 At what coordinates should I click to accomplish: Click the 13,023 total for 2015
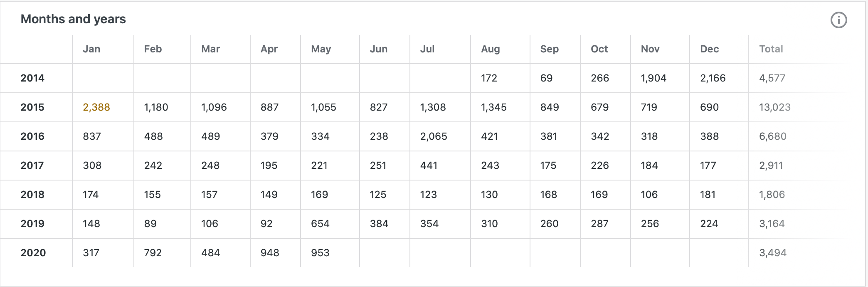(x=774, y=107)
